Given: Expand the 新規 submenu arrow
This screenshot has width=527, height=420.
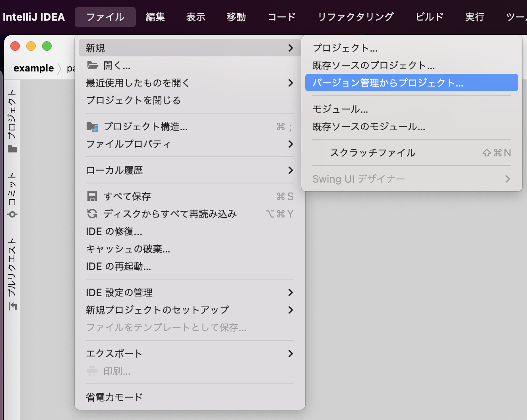Looking at the screenshot, I should click(291, 48).
